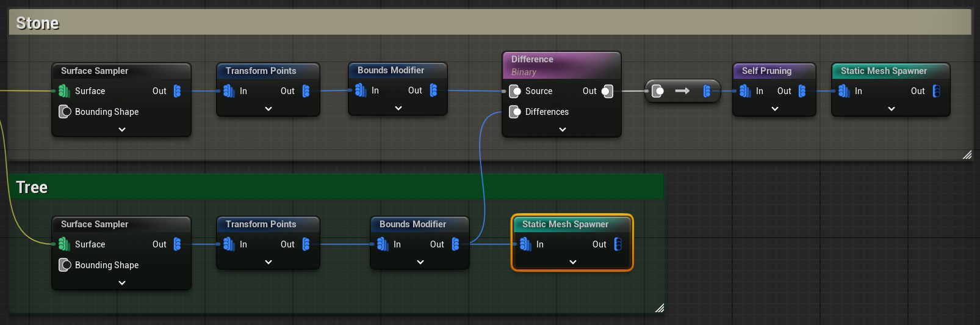The width and height of the screenshot is (980, 325).
Task: Expand Self Pruning node chevron
Action: pyautogui.click(x=775, y=109)
